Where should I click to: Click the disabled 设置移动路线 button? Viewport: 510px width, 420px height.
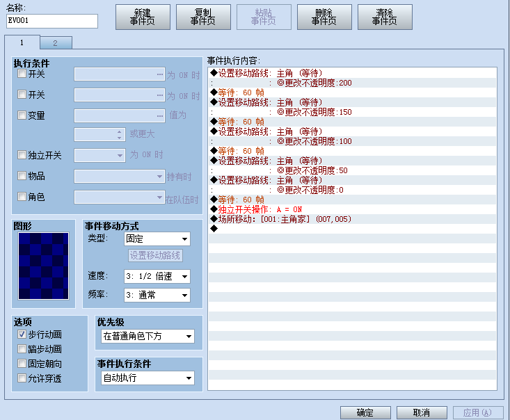point(155,255)
